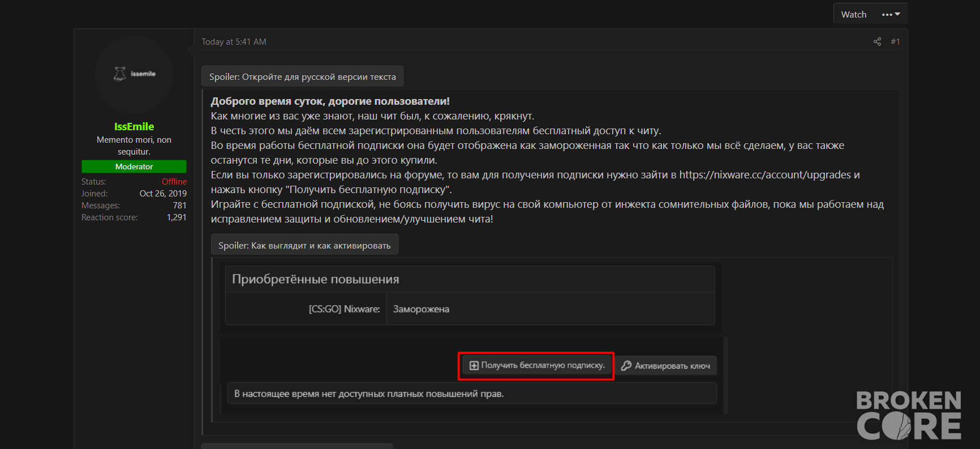Click the messages count 781

tap(180, 205)
